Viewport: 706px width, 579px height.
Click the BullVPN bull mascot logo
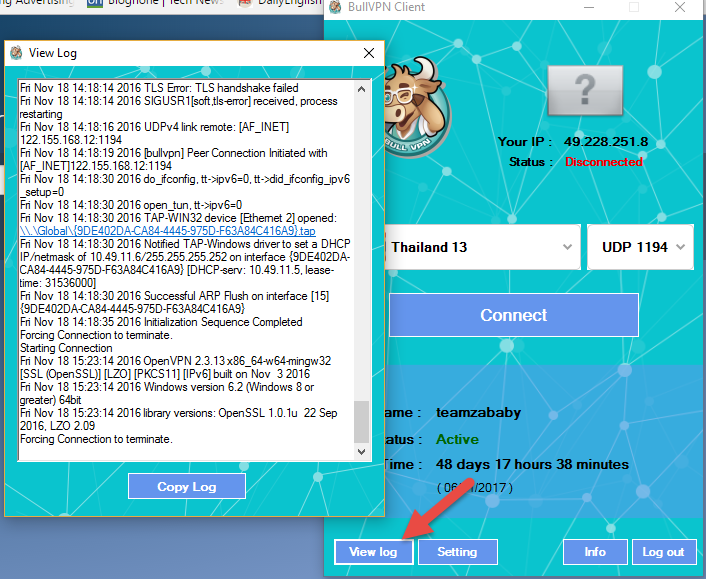(416, 108)
